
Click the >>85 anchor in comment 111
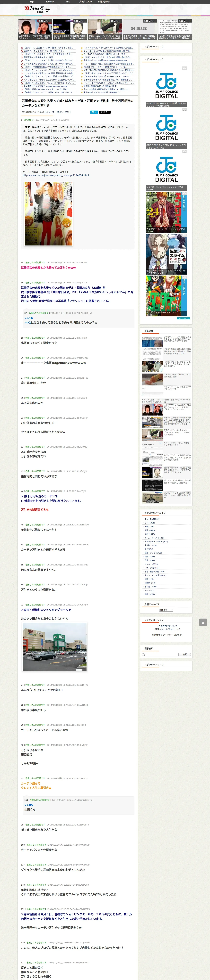click(29, 805)
